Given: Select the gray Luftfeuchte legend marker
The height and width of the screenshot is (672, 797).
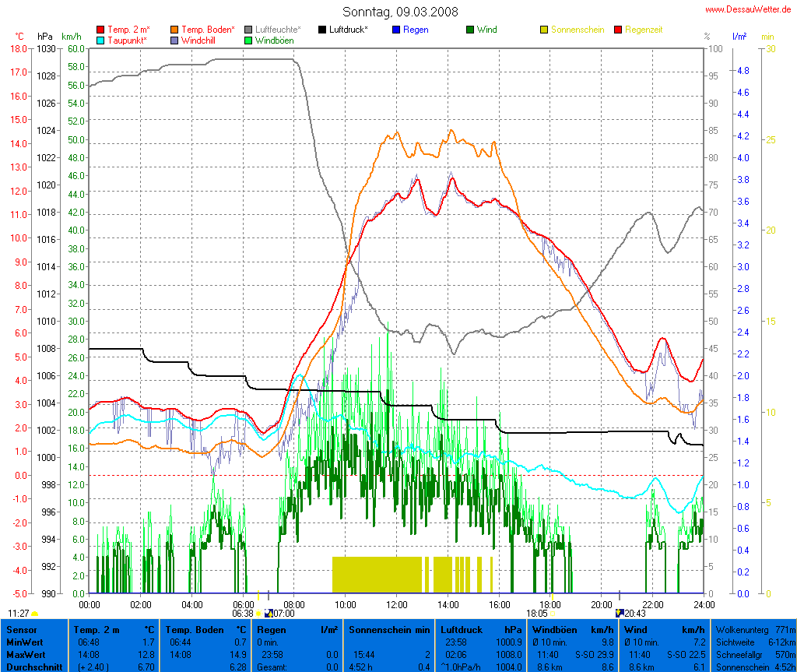Looking at the screenshot, I should point(248,30).
